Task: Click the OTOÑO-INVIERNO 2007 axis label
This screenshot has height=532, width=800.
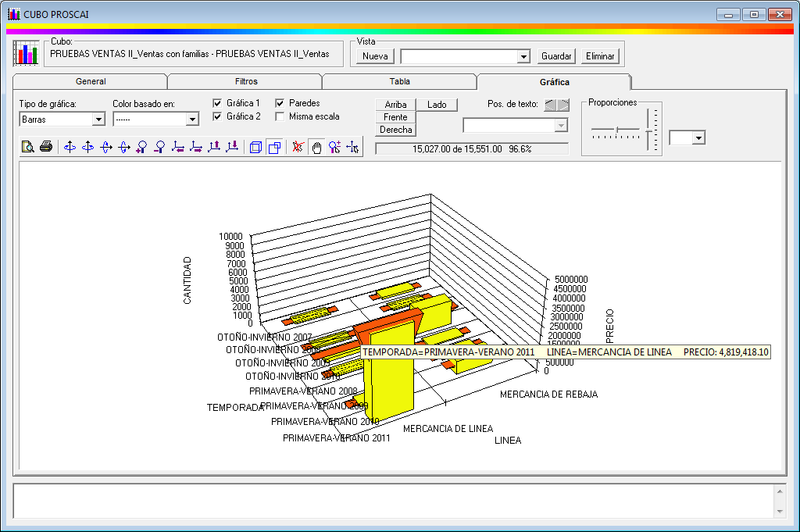Action: point(264,337)
